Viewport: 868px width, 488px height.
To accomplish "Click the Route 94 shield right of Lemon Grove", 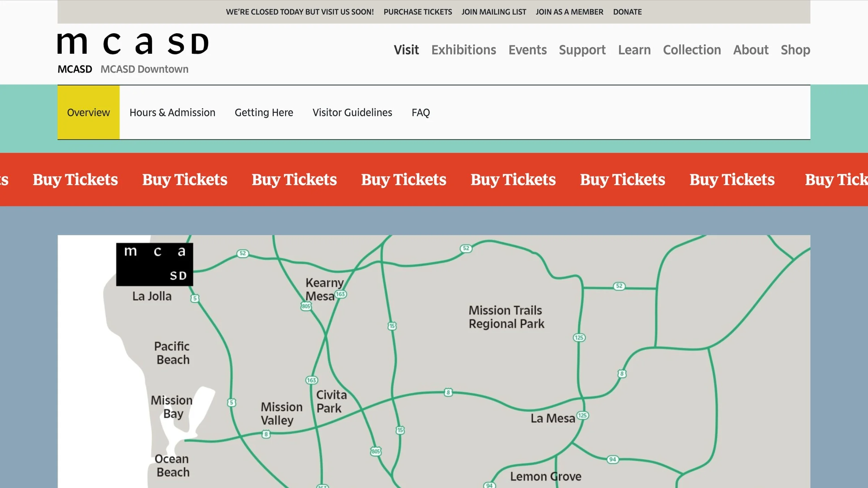I will (612, 460).
